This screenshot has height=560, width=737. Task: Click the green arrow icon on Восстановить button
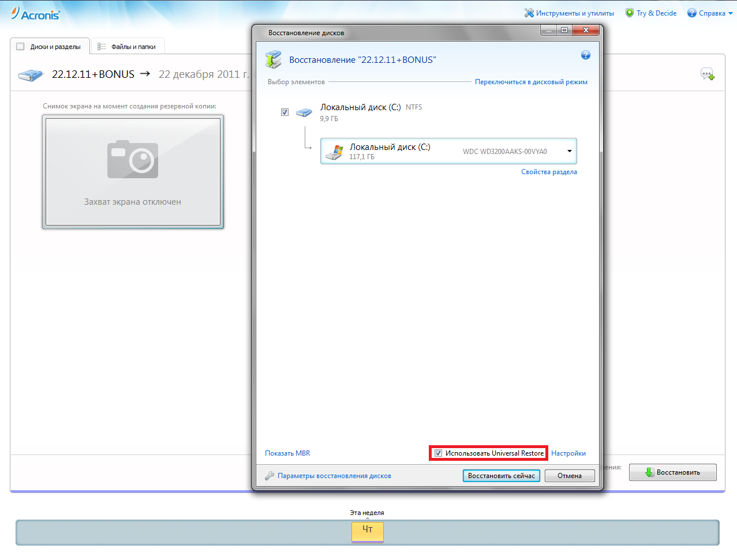coord(650,472)
